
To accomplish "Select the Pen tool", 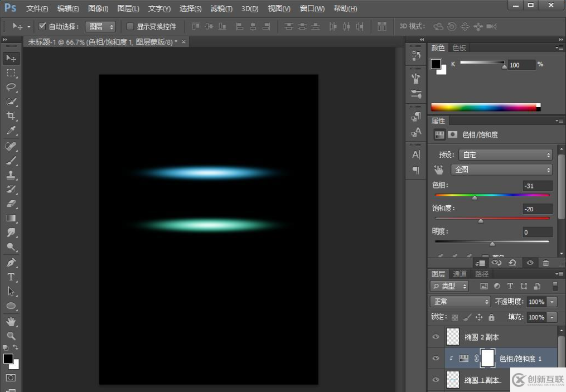I will pyautogui.click(x=11, y=262).
